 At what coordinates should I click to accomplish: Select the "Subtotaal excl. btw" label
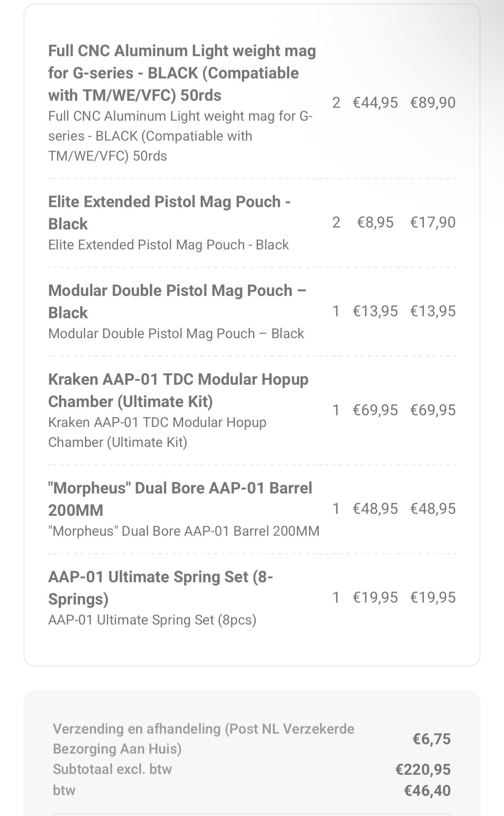[112, 769]
